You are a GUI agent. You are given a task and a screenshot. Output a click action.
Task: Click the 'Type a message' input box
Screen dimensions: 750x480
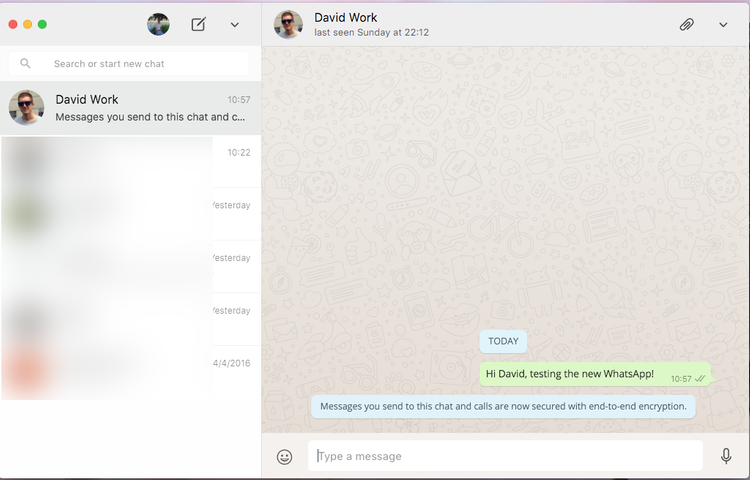[505, 456]
